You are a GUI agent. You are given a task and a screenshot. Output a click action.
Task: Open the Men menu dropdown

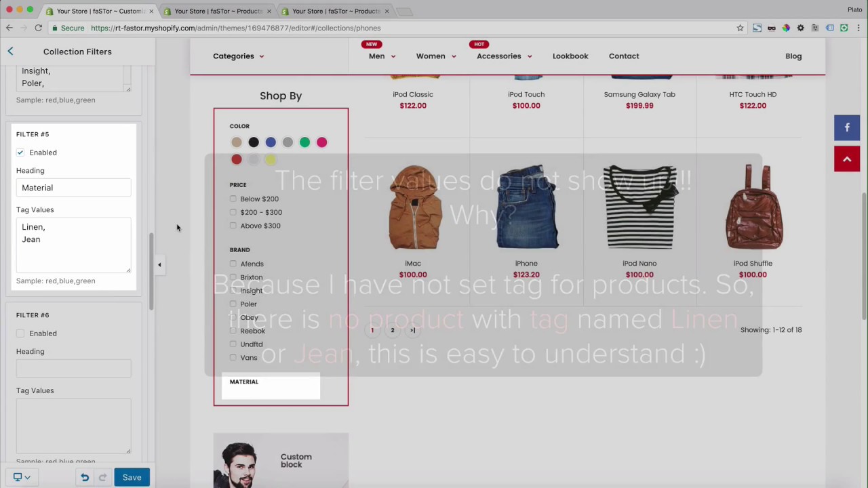click(382, 56)
